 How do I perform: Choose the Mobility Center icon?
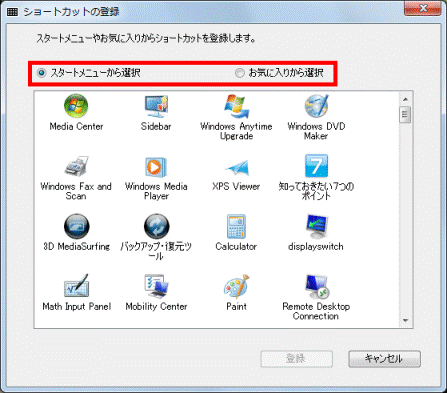156,286
